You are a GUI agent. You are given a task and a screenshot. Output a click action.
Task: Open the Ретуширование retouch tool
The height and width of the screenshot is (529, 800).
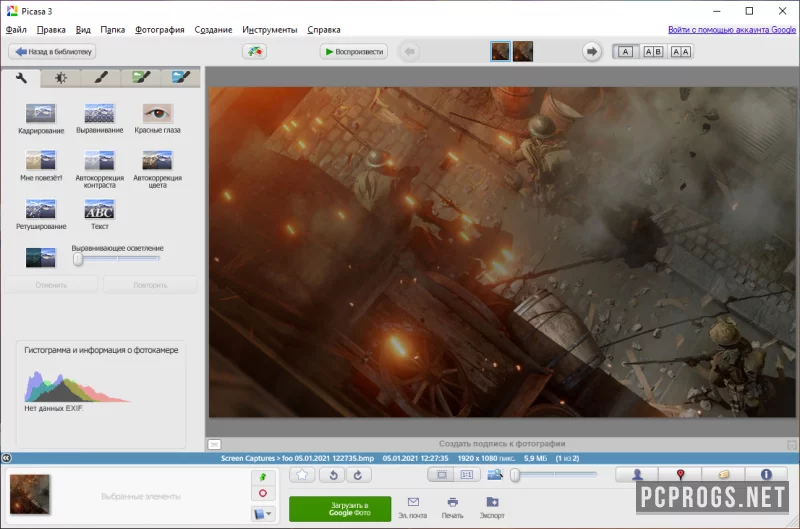tap(41, 214)
